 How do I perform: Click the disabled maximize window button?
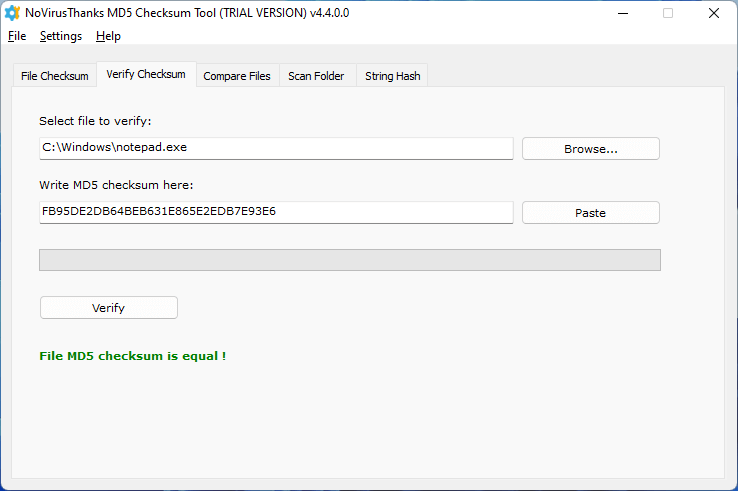click(668, 13)
